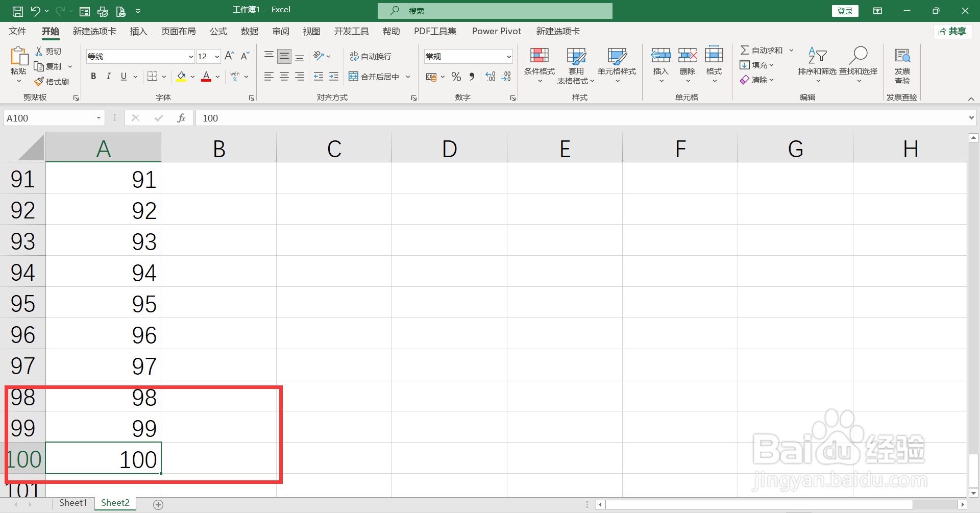This screenshot has width=980, height=513.
Task: Open Cell Styles icon
Action: point(617,55)
